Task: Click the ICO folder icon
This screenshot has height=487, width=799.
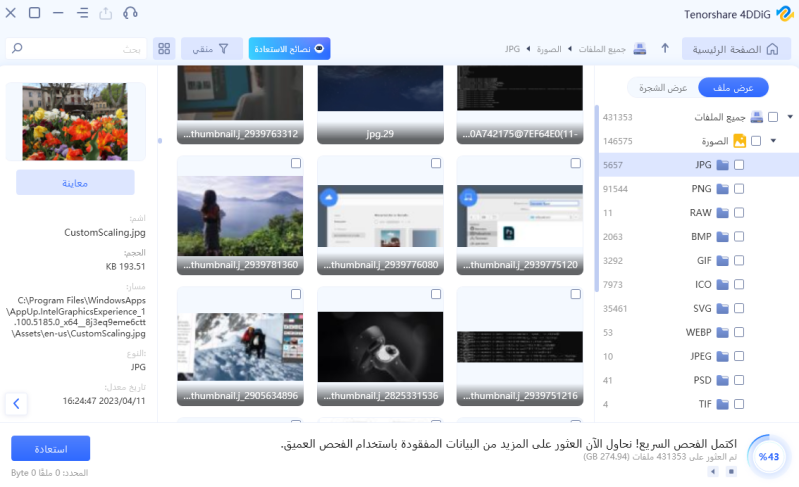Action: (723, 285)
